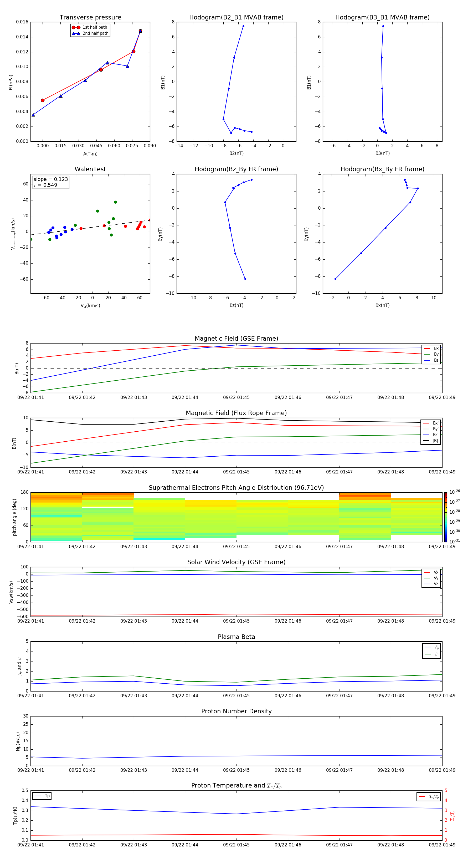Click the 'Magnetic Field (GSE Frame)' title

click(x=236, y=339)
